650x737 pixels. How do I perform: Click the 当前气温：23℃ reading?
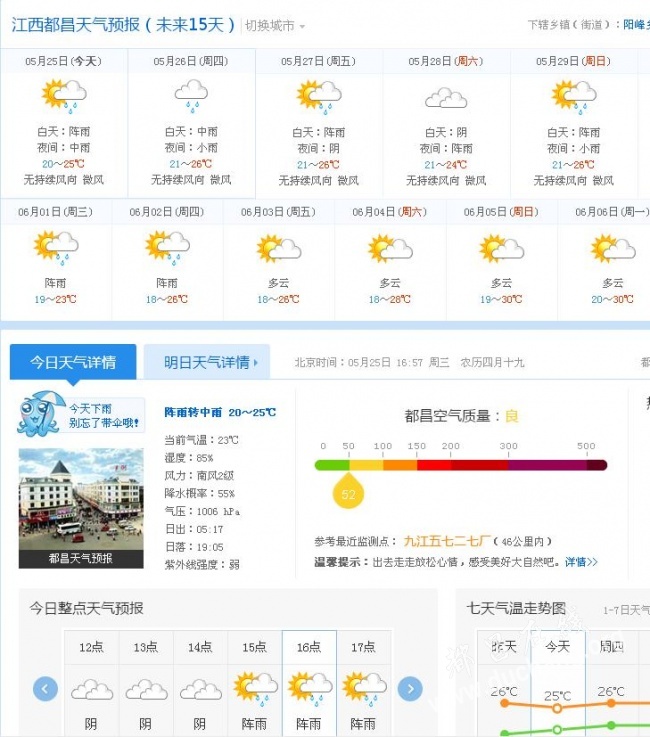201,440
